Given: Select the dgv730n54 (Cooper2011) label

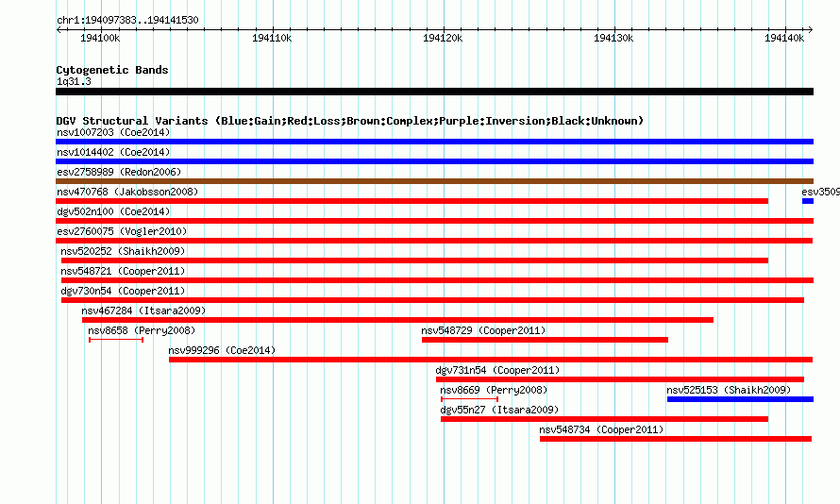Looking at the screenshot, I should (x=123, y=291).
